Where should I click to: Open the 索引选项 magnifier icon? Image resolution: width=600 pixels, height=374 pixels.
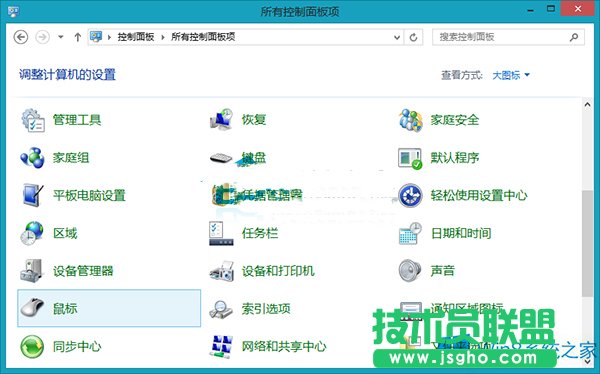pyautogui.click(x=221, y=309)
